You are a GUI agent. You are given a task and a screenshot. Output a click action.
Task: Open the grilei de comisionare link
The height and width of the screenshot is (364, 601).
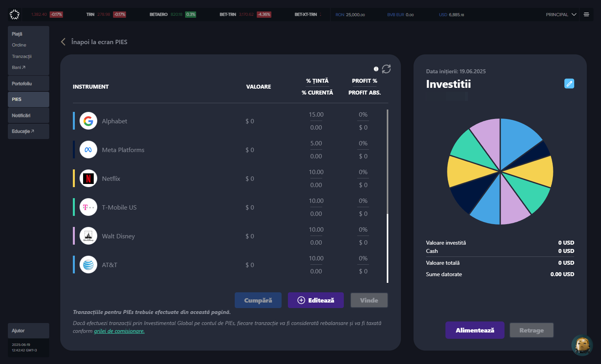click(x=119, y=331)
